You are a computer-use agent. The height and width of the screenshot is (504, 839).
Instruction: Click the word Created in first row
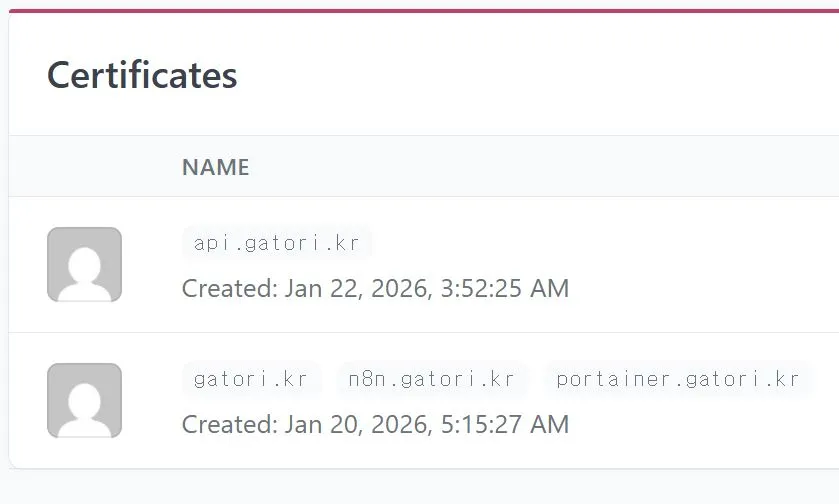click(228, 289)
